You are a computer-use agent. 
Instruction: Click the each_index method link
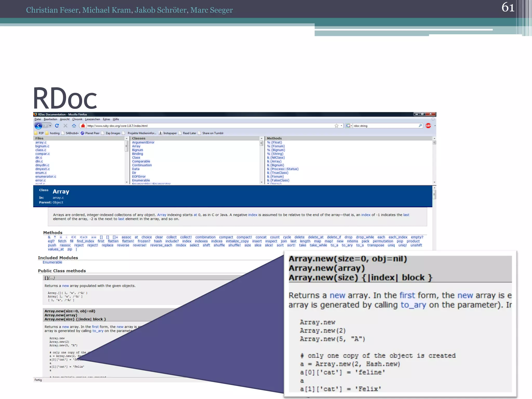click(398, 237)
